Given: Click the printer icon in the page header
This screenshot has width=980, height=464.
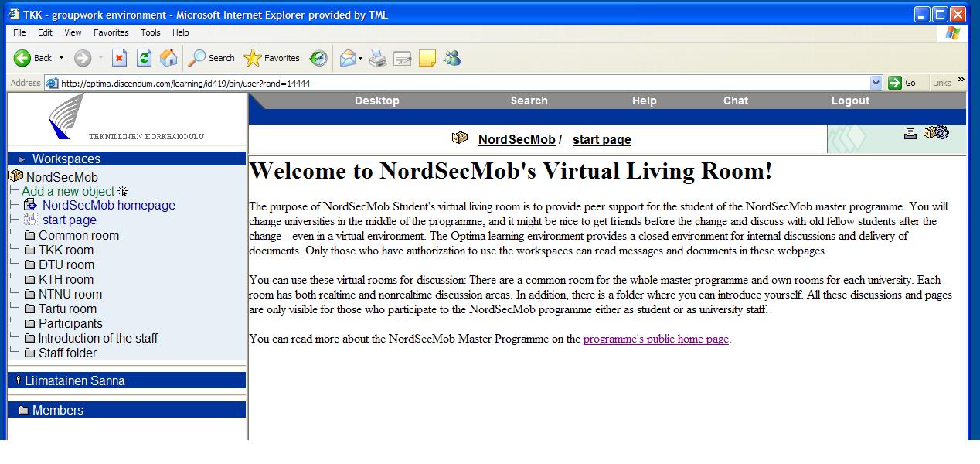Looking at the screenshot, I should 910,134.
